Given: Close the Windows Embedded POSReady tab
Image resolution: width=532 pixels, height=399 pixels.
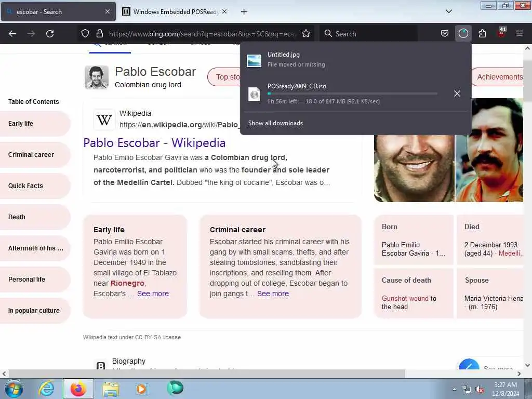Looking at the screenshot, I should pyautogui.click(x=224, y=11).
